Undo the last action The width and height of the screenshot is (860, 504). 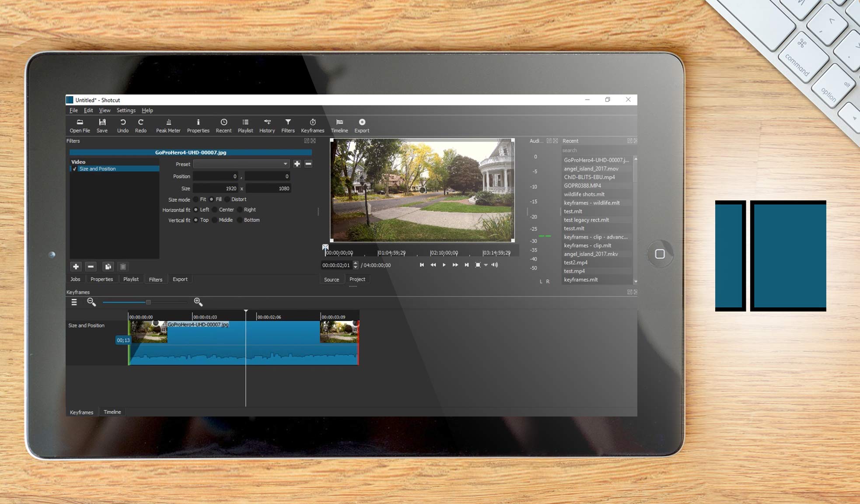[x=123, y=126]
